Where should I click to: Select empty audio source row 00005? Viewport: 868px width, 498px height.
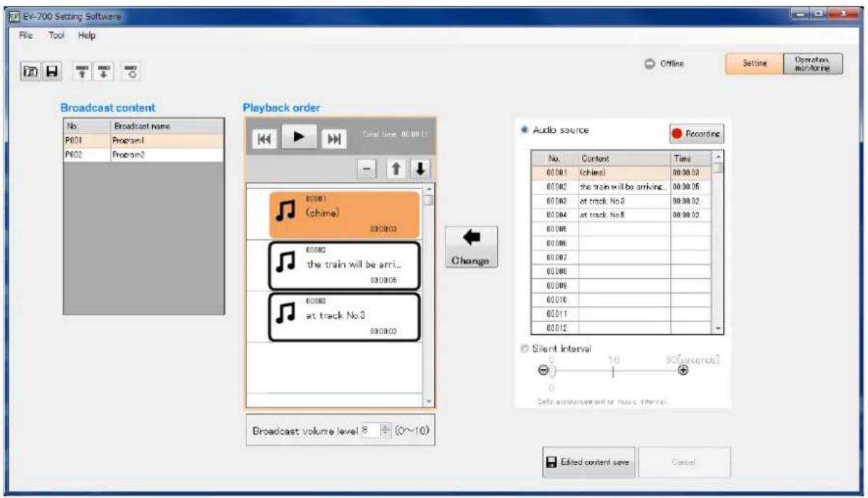tap(621, 229)
